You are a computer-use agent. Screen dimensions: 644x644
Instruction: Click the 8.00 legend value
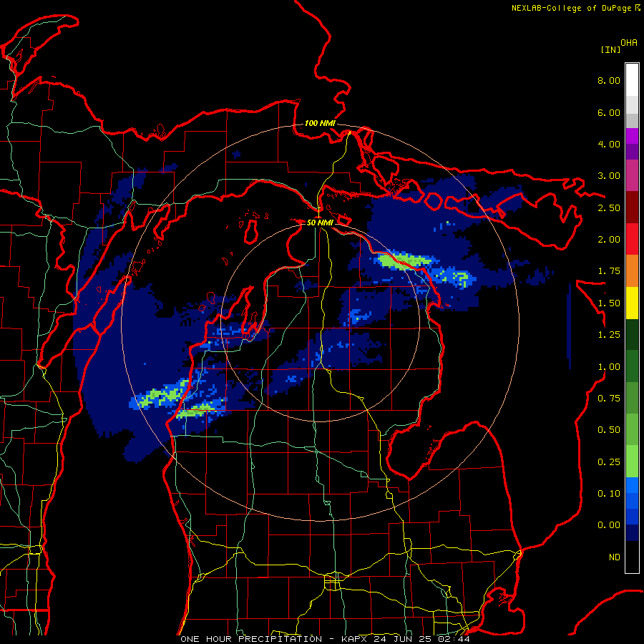[609, 80]
